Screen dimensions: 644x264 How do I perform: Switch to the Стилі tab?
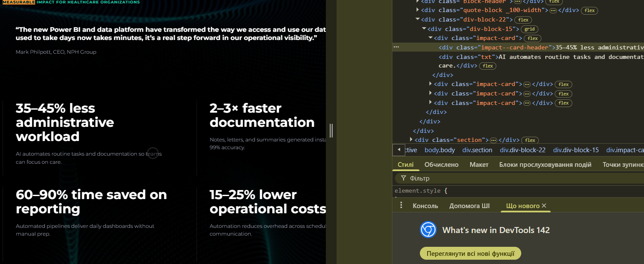point(406,165)
